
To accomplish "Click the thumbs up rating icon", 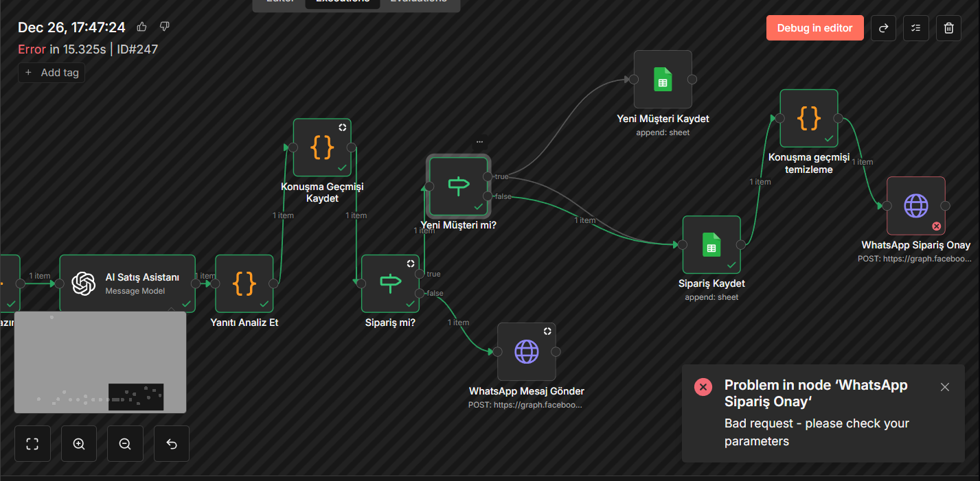I will 142,27.
